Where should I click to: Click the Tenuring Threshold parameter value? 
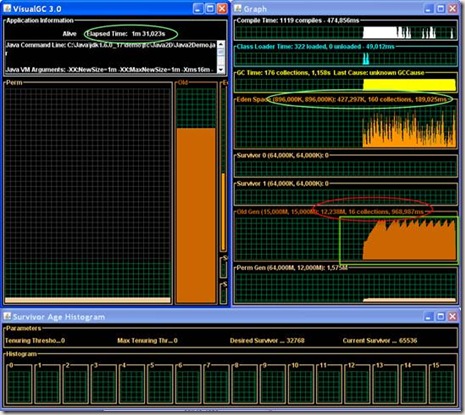tap(35, 341)
